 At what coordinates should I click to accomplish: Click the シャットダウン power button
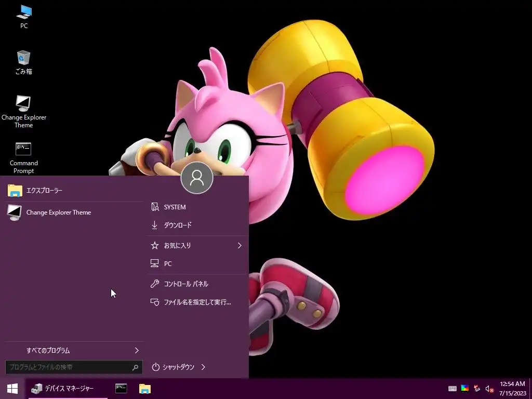coord(173,367)
